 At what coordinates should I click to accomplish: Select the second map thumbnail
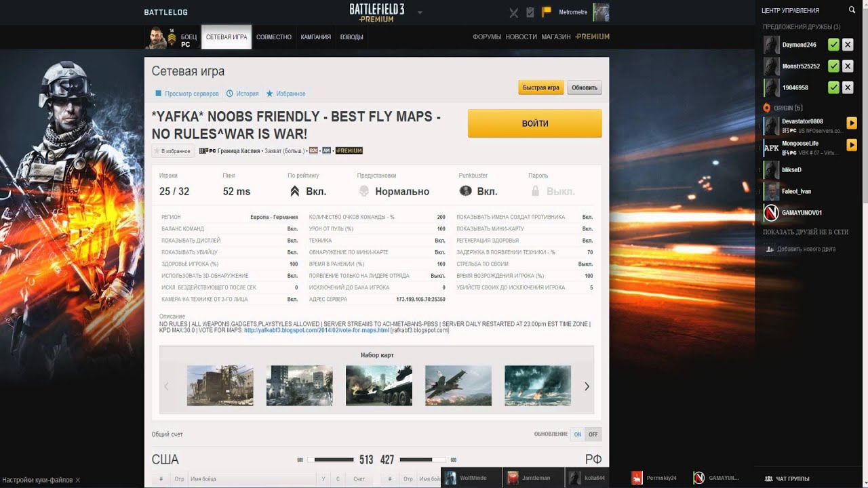point(299,386)
